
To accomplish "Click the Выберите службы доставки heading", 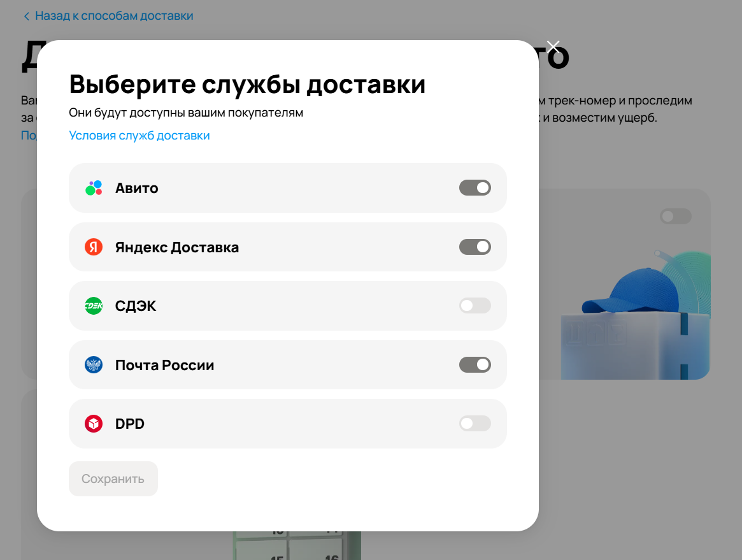I will pyautogui.click(x=247, y=85).
